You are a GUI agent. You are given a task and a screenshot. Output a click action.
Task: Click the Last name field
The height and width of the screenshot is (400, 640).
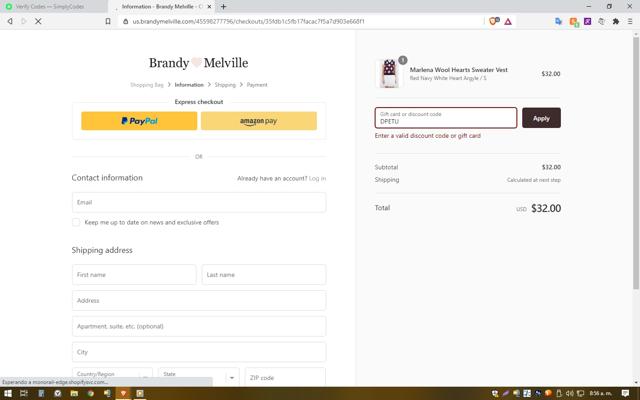pyautogui.click(x=264, y=275)
